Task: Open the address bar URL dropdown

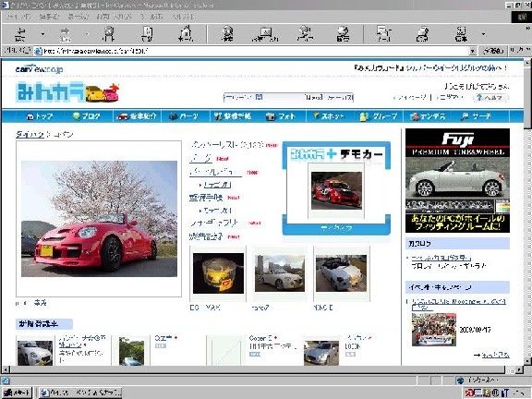Action: tap(473, 51)
